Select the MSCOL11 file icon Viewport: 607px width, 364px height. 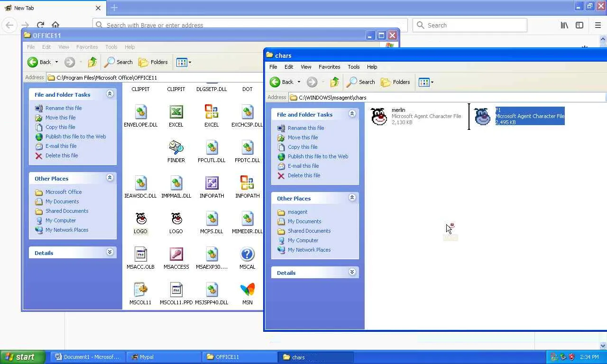[140, 294]
